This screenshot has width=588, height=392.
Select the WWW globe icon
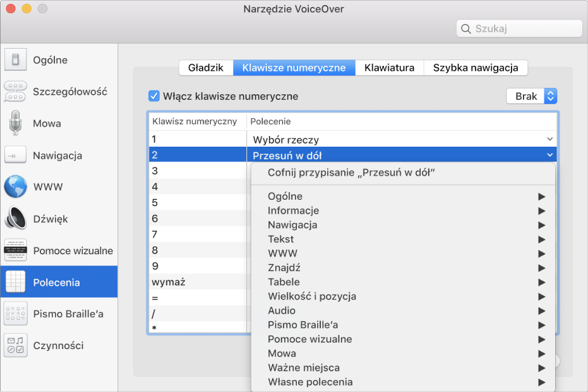pos(15,187)
